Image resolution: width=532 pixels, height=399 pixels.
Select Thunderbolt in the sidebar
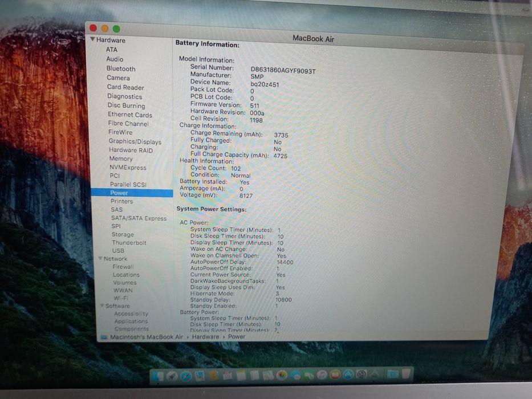pyautogui.click(x=129, y=243)
